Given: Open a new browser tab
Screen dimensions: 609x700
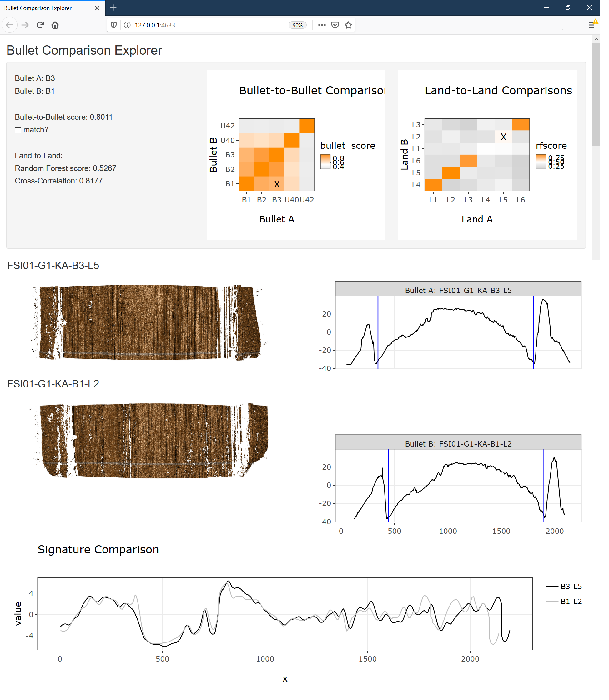Looking at the screenshot, I should point(113,7).
